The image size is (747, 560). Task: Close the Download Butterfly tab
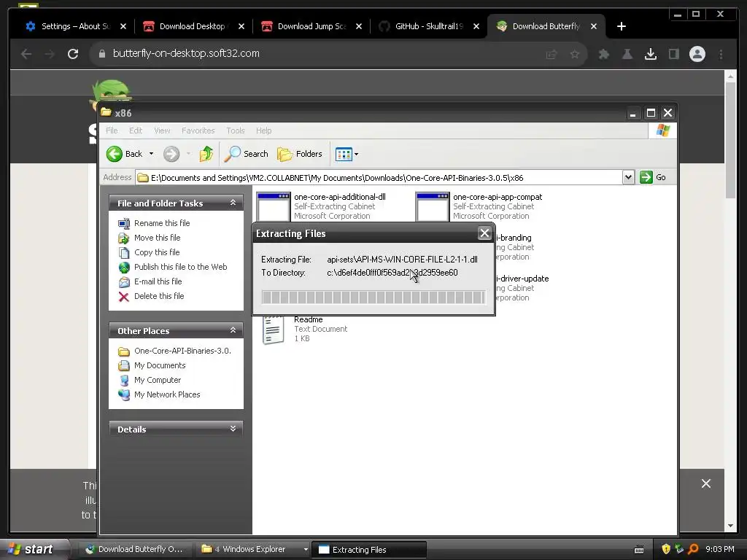[594, 26]
